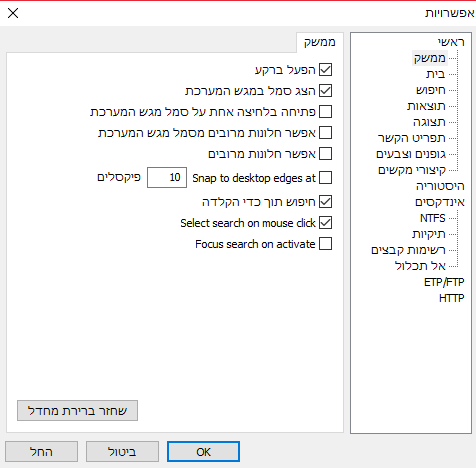Select 'ממשק' in the options tree

[x=430, y=58]
